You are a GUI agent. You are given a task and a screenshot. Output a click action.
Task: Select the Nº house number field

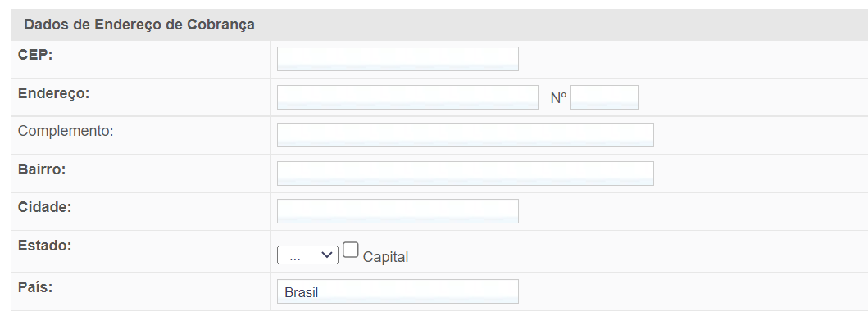point(605,97)
